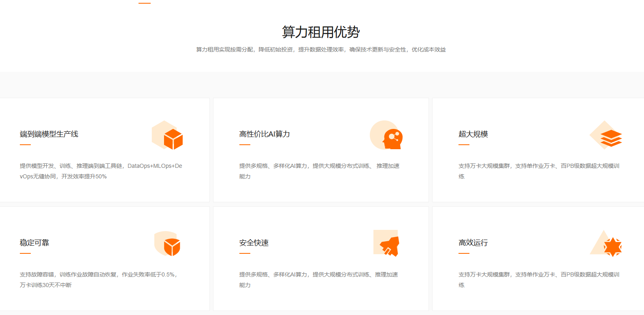
Task: Click the description text under 超大规模
Action: pyautogui.click(x=539, y=171)
